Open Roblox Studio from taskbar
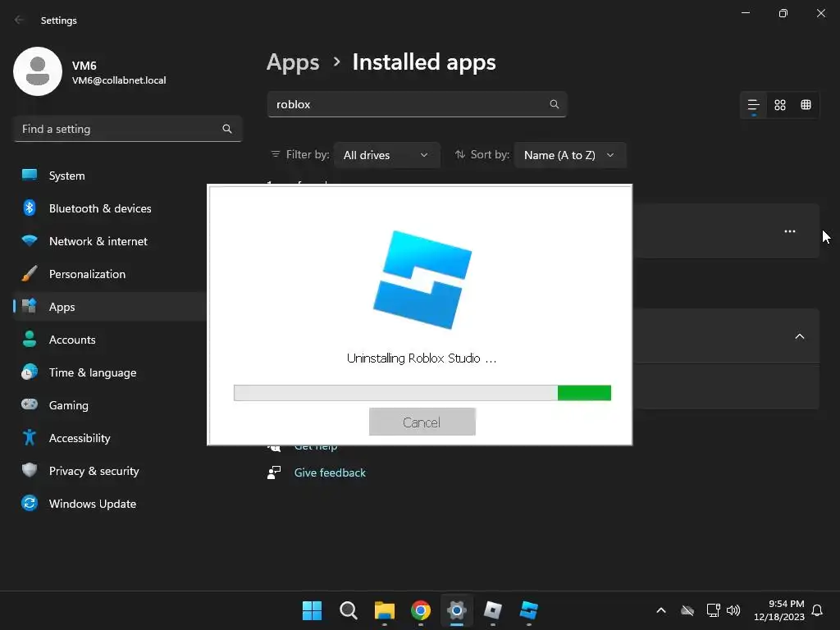 (x=529, y=610)
